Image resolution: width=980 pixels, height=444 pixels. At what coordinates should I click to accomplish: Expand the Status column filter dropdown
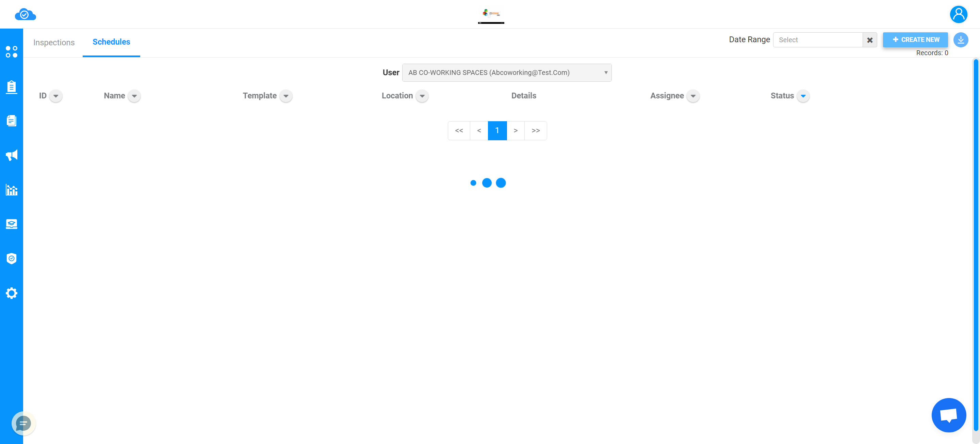pos(803,96)
